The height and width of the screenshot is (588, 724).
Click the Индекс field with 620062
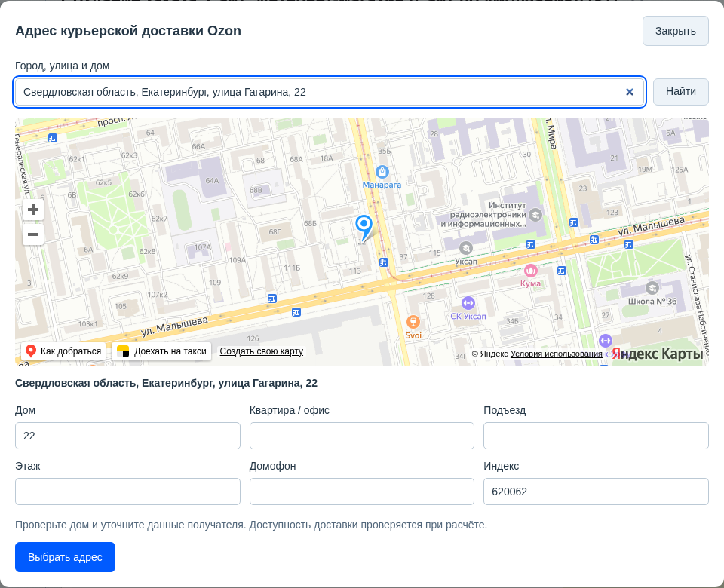point(596,492)
